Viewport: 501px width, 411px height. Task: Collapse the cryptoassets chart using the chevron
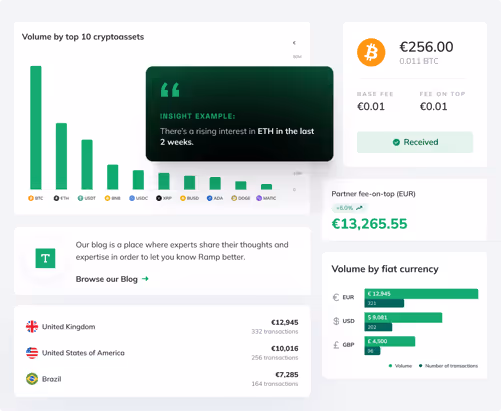tap(294, 43)
